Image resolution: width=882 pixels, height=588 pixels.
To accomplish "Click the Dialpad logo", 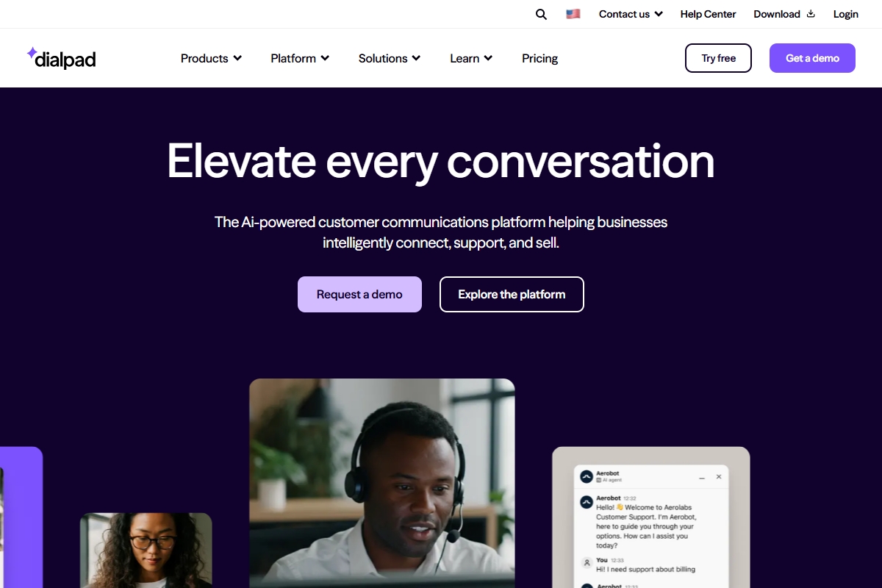I will [x=61, y=58].
